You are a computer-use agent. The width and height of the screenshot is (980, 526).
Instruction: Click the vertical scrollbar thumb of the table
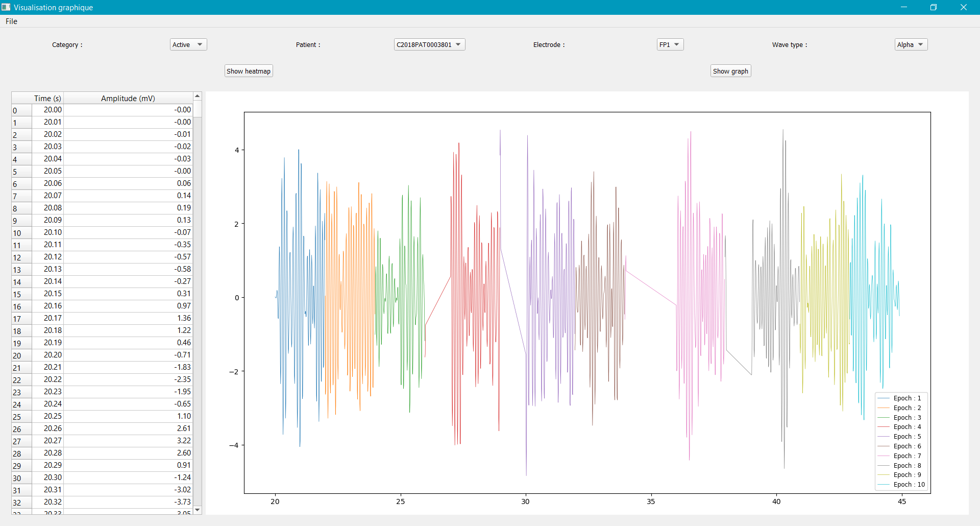(198, 109)
